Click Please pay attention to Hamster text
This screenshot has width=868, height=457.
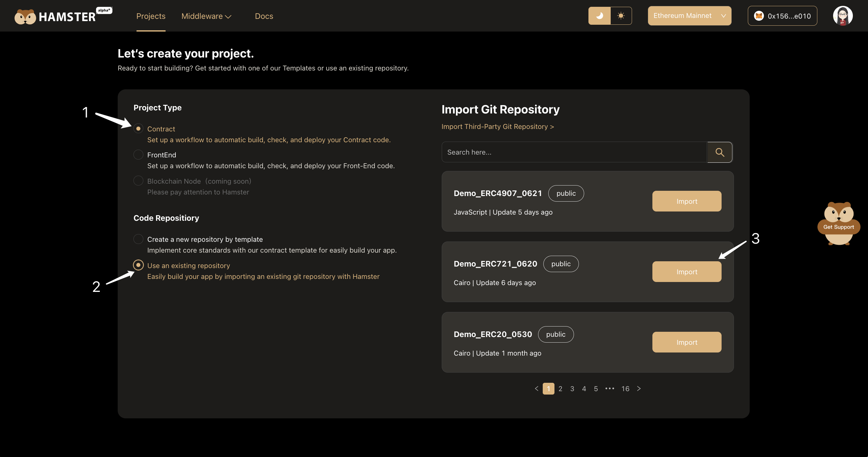pyautogui.click(x=198, y=192)
